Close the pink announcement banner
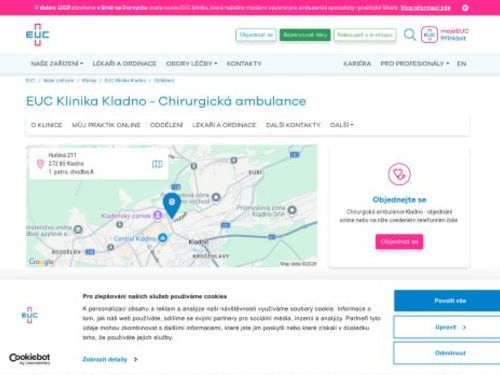Image resolution: width=500 pixels, height=375 pixels. 465,8
